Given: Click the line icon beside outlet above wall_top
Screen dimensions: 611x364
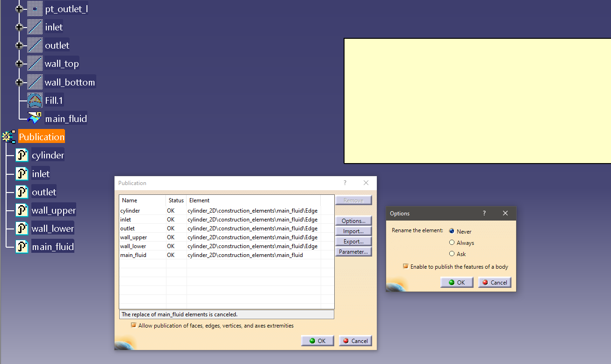Looking at the screenshot, I should tap(35, 45).
